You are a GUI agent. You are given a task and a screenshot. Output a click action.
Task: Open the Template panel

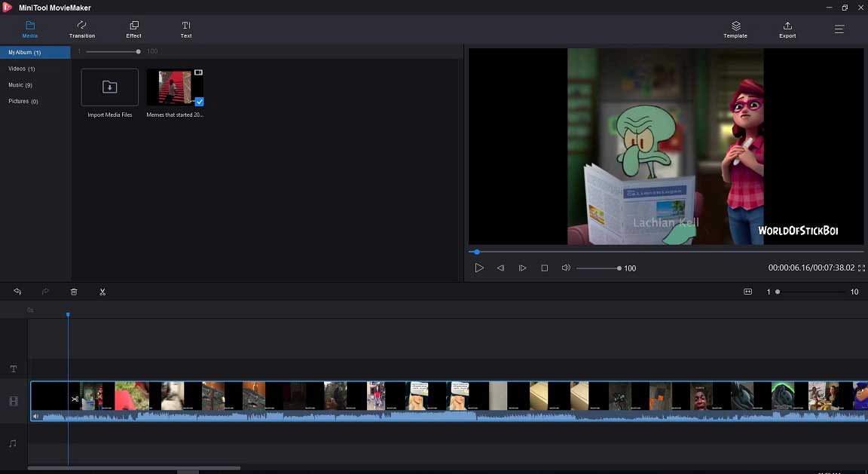[735, 30]
